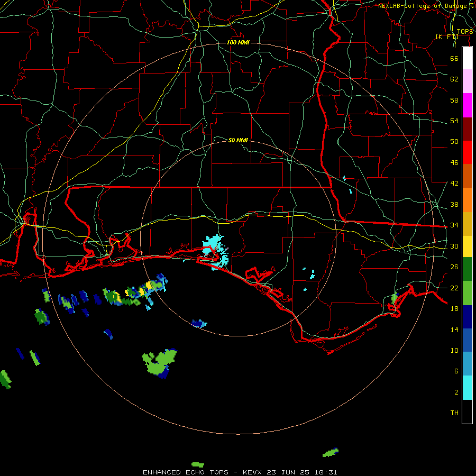Image resolution: width=476 pixels, height=476 pixels.
Task: Click the legend value 62
Action: pos(454,79)
